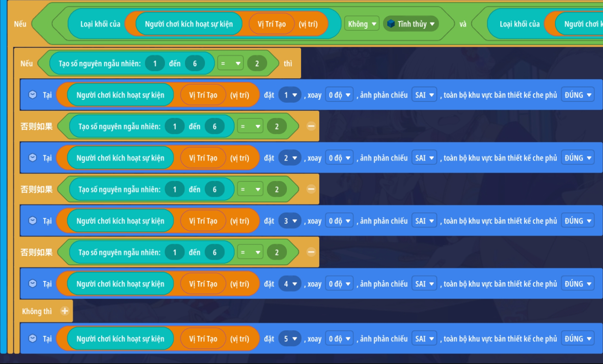This screenshot has height=364, width=603.
Task: Add a branch with the Không thì plus icon
Action: [x=65, y=311]
